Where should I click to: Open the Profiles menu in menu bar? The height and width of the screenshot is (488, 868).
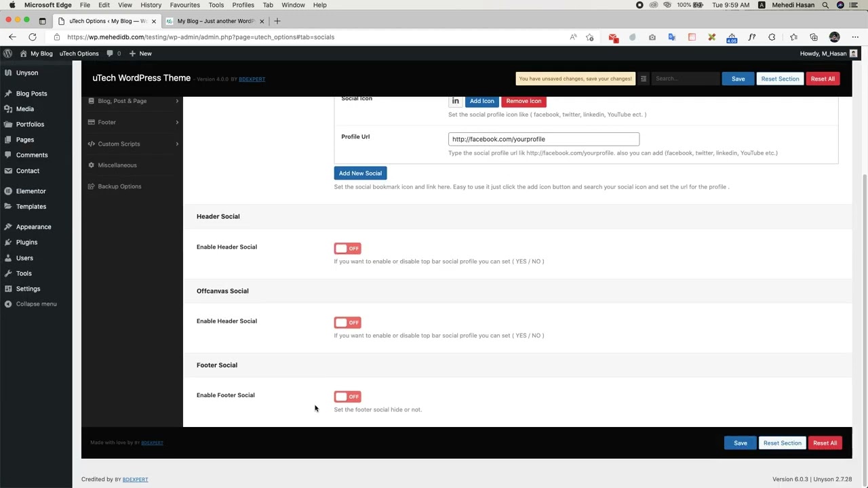[243, 5]
